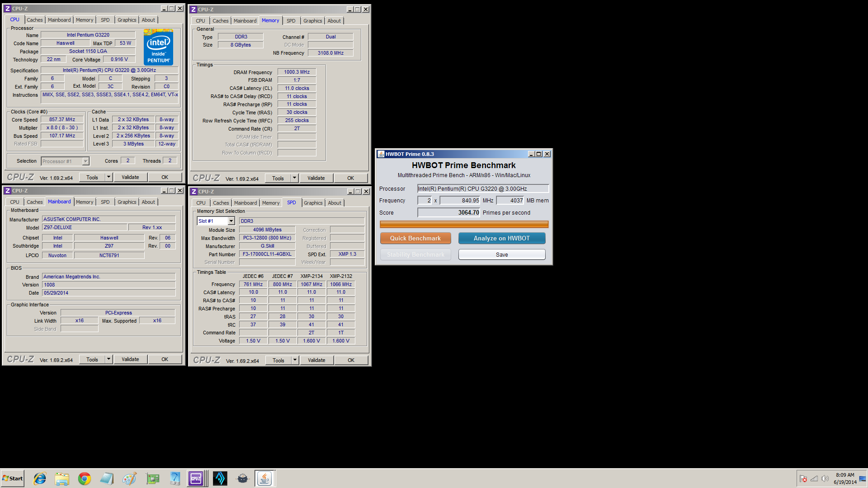Click the Z97-DELUXE model field

click(x=84, y=227)
